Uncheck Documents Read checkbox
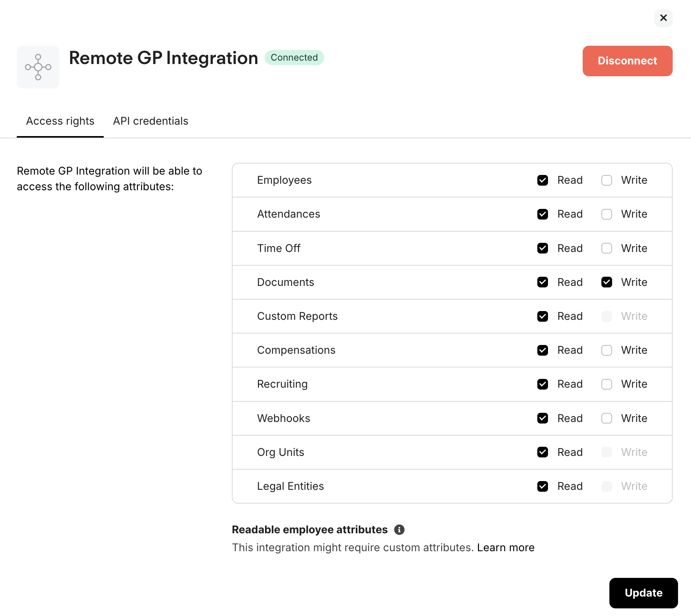 click(543, 282)
